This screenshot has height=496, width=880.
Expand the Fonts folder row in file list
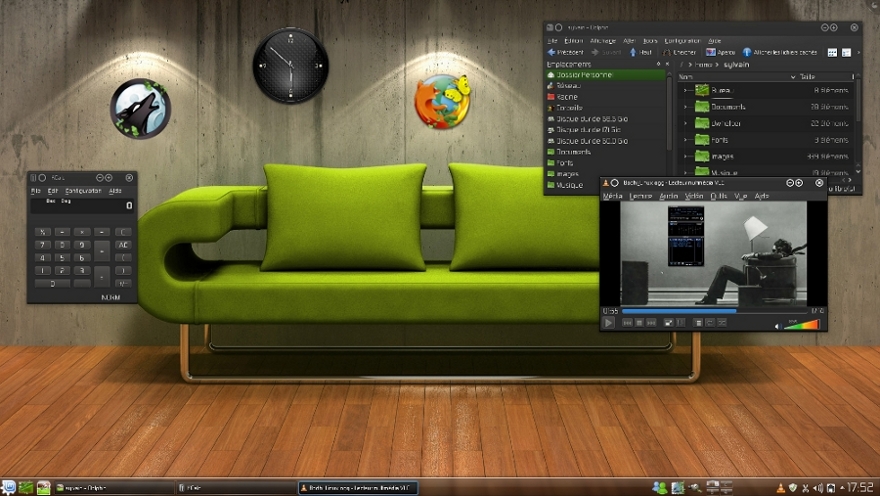pos(685,140)
